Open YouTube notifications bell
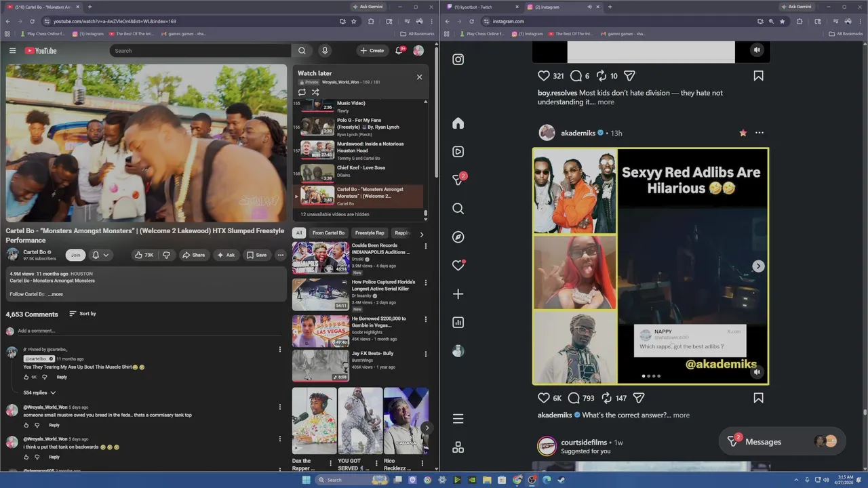Screen dimensions: 868x488 tap(399, 51)
